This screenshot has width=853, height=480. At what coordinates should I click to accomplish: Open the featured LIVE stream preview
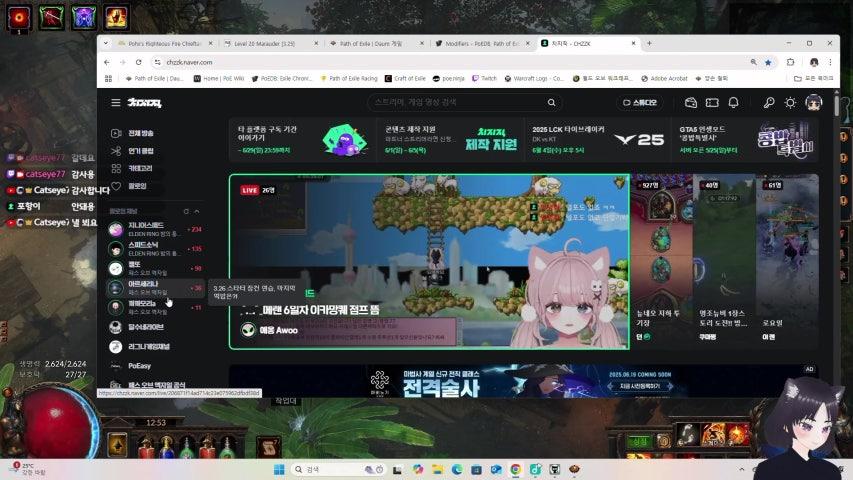coord(429,262)
